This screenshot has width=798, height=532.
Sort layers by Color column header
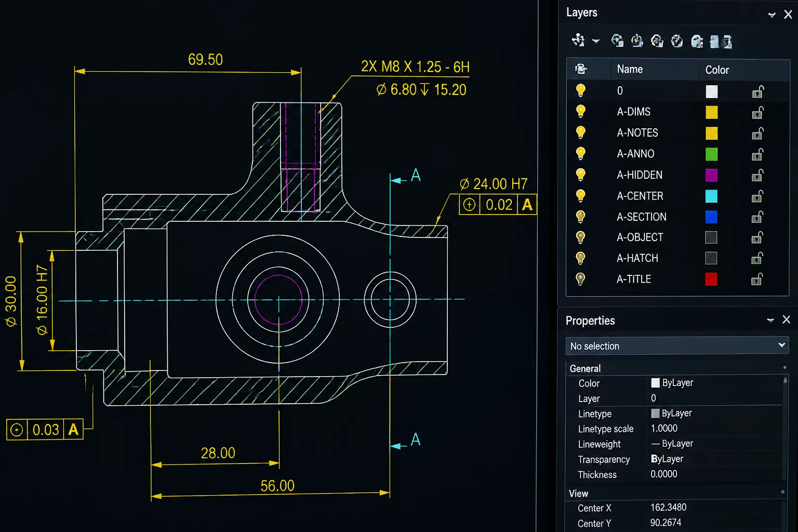(717, 70)
